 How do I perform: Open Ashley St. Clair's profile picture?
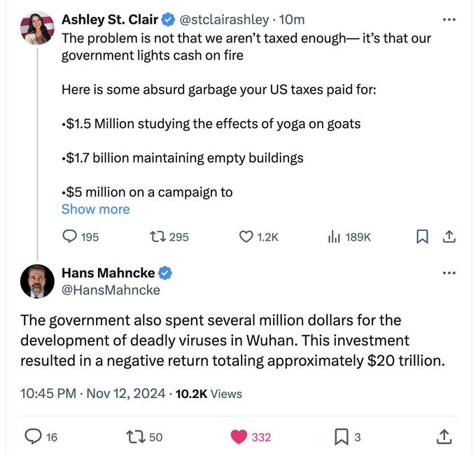coord(37,28)
